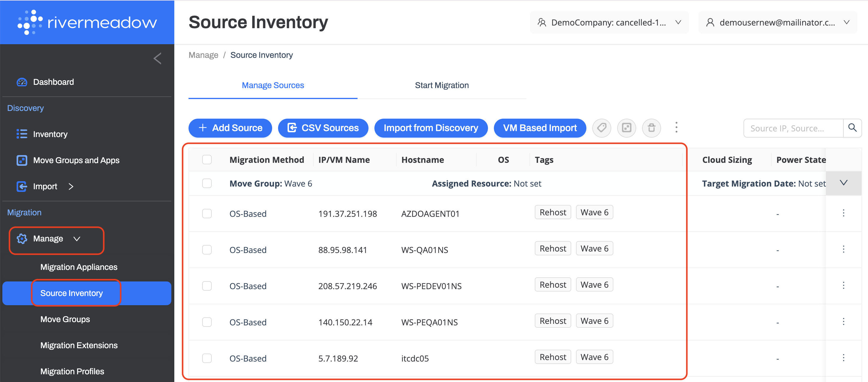Collapse the Manage menu chevron
Screen dimensions: 868x382
pos(77,239)
